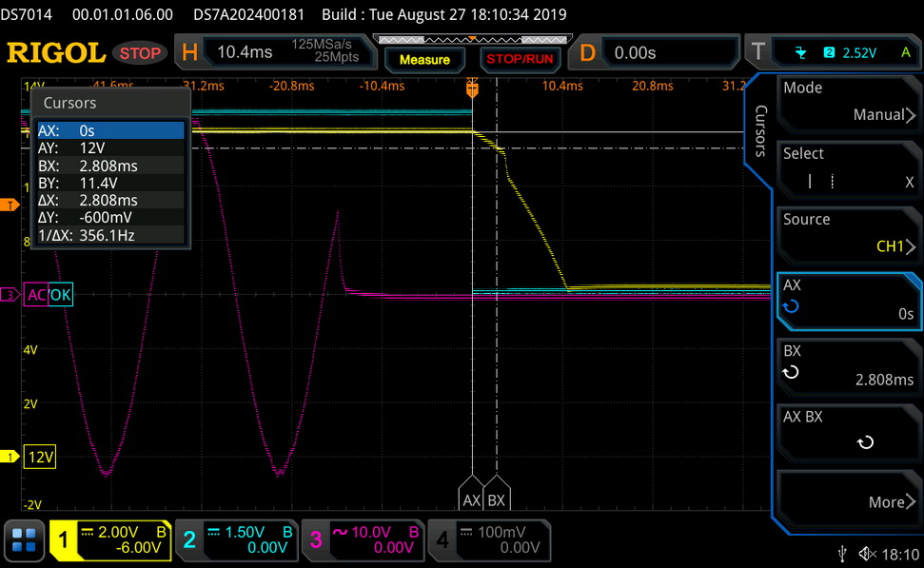Open the function navigation grid icon

pos(24,539)
